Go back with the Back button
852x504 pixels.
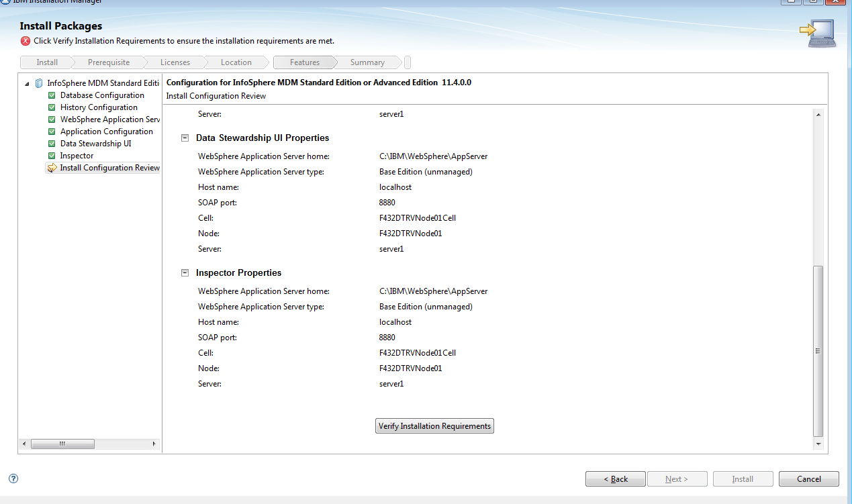coord(616,479)
